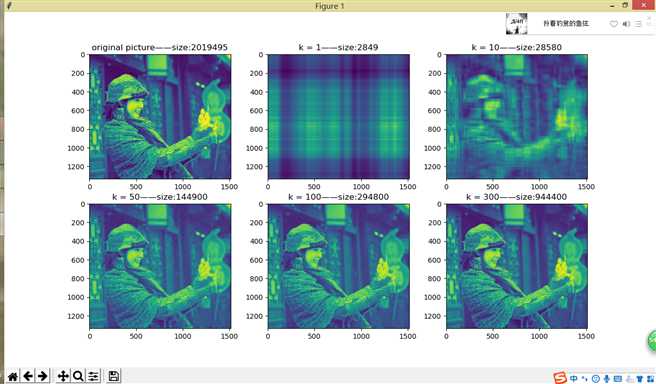656x384 pixels.
Task: Open the playlist list icon in music widget
Action: tap(638, 24)
